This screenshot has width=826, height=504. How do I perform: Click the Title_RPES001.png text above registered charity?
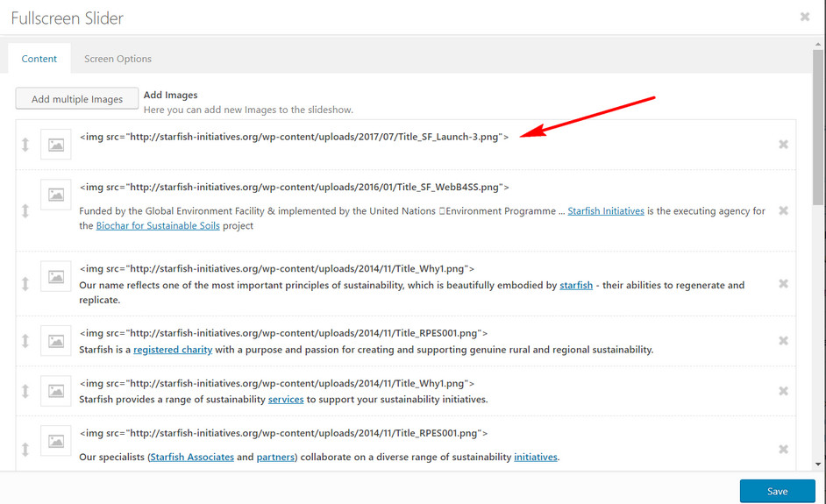283,333
